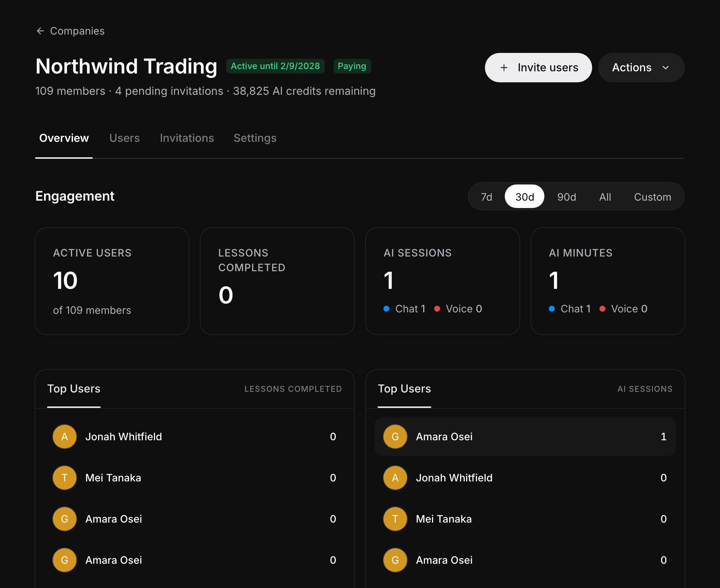Screen dimensions: 720x588
Task: Click the plus icon in Invite users
Action: point(504,68)
